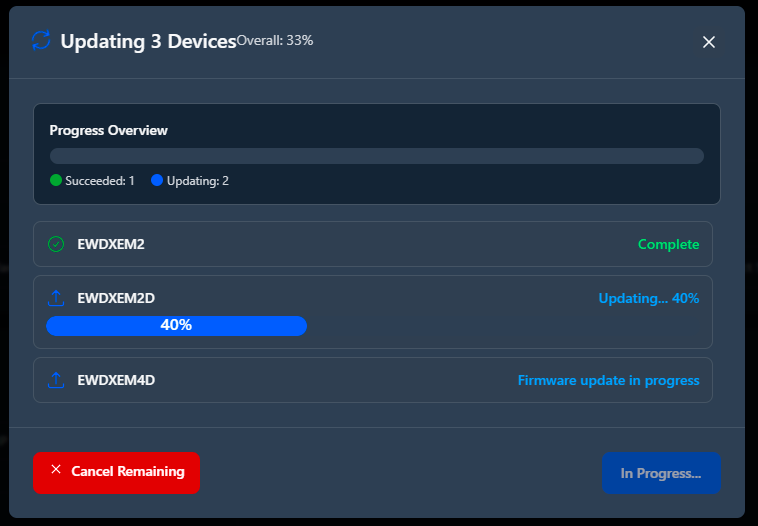This screenshot has width=758, height=526.
Task: Click the green checkmark icon for EWDXEM2
Action: coord(56,244)
